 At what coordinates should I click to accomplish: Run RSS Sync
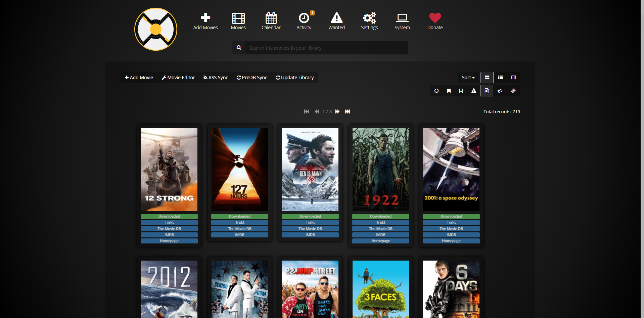216,78
